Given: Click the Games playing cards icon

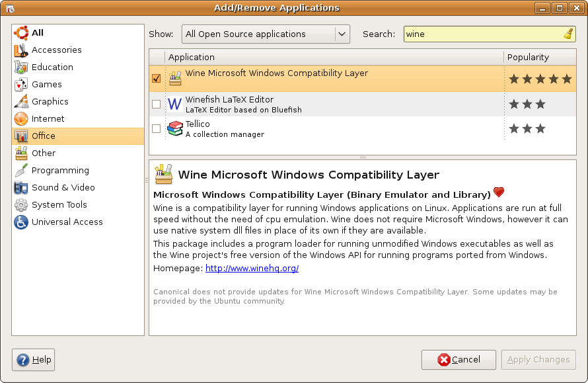Looking at the screenshot, I should point(21,85).
